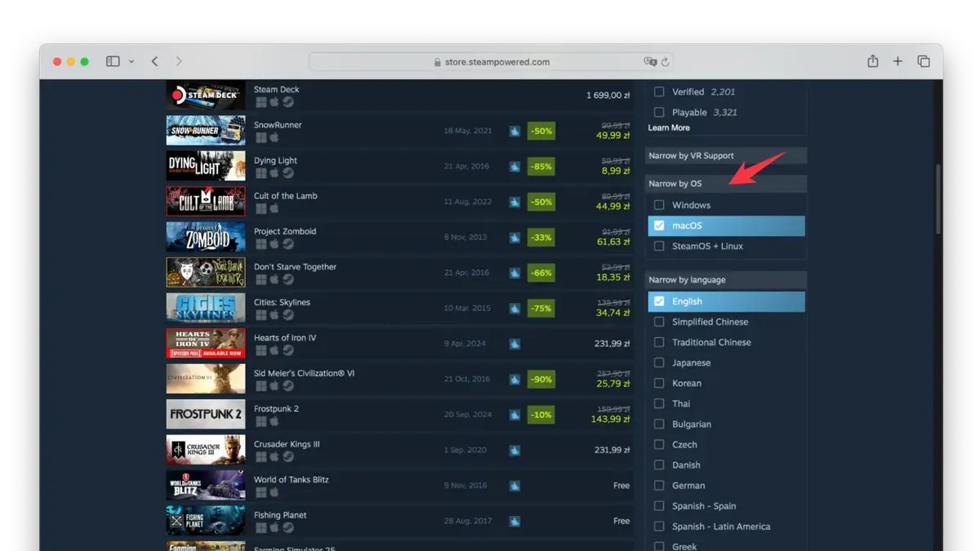Check the Korean language filter
The width and height of the screenshot is (980, 551).
click(x=659, y=383)
